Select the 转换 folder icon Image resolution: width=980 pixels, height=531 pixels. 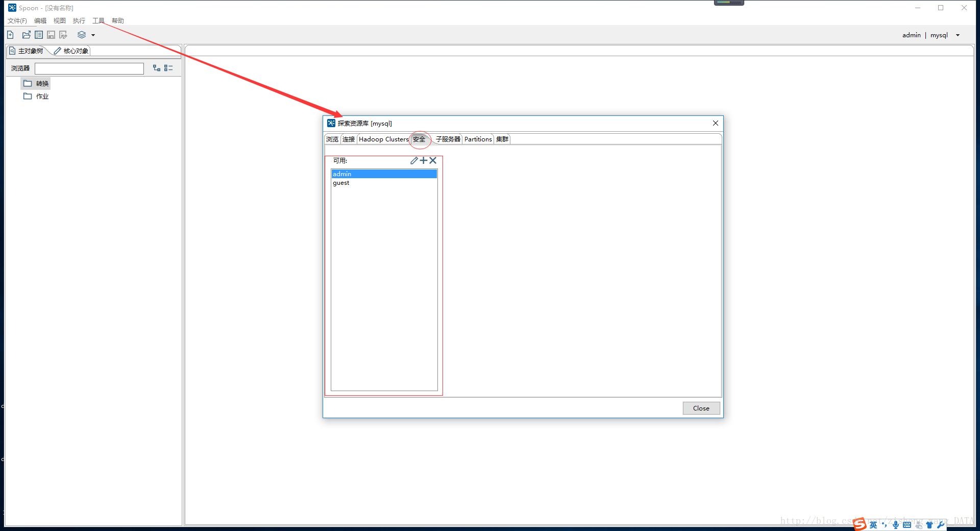tap(28, 83)
